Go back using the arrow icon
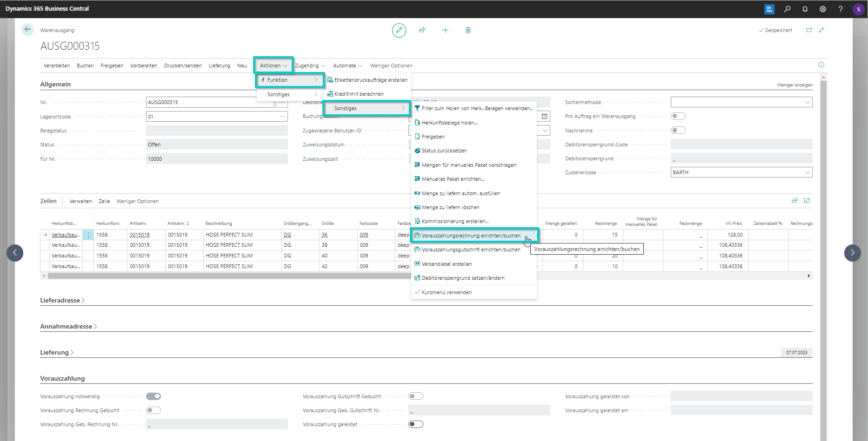 click(27, 30)
